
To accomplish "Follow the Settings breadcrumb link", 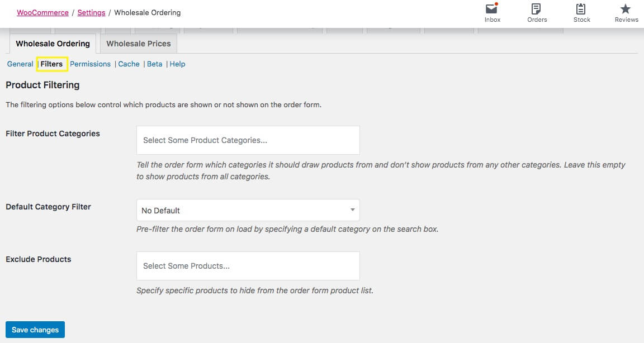I will click(91, 12).
